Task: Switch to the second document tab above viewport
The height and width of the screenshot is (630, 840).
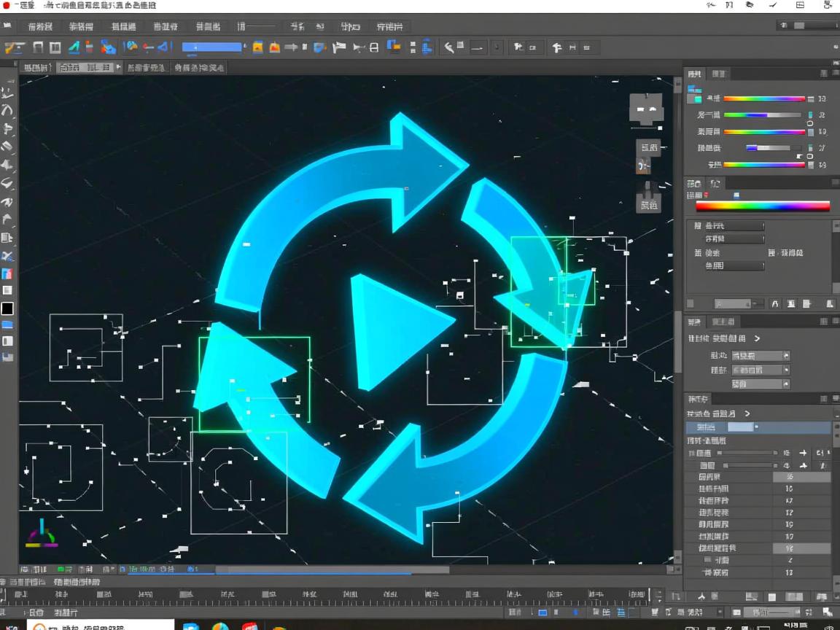Action: pos(70,68)
